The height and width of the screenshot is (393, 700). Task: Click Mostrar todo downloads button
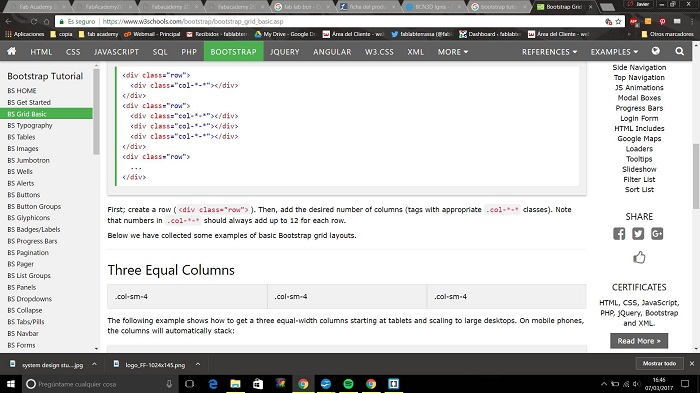pyautogui.click(x=659, y=364)
